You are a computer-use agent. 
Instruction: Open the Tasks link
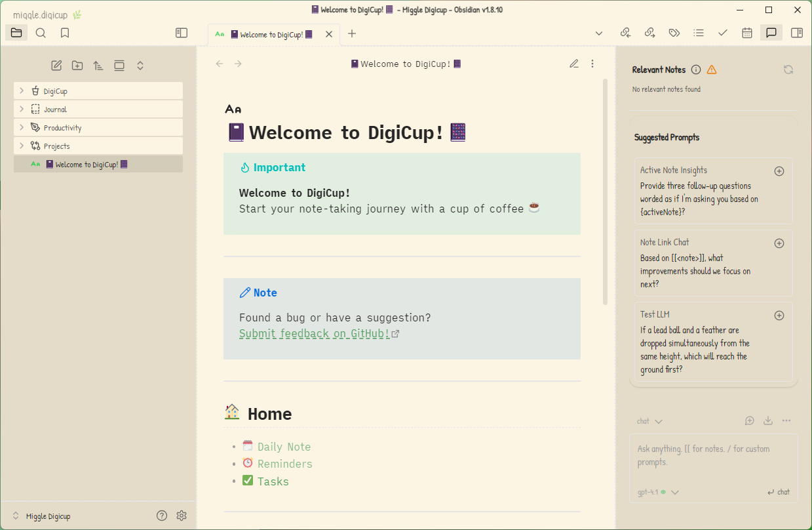click(x=273, y=481)
